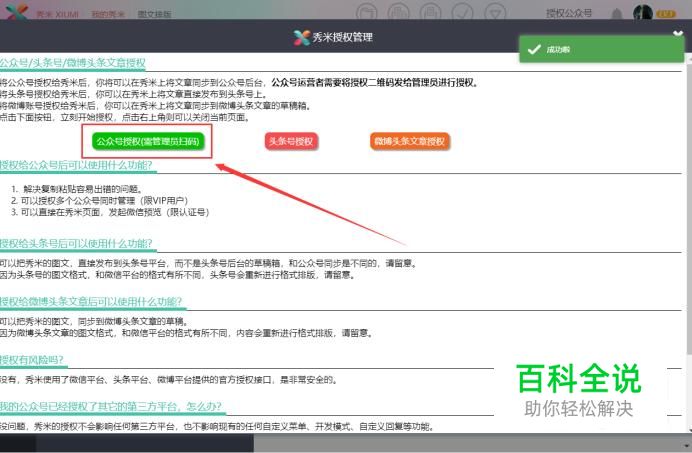Click line 将微博账号授权给秀米后
The width and height of the screenshot is (692, 453).
click(156, 106)
